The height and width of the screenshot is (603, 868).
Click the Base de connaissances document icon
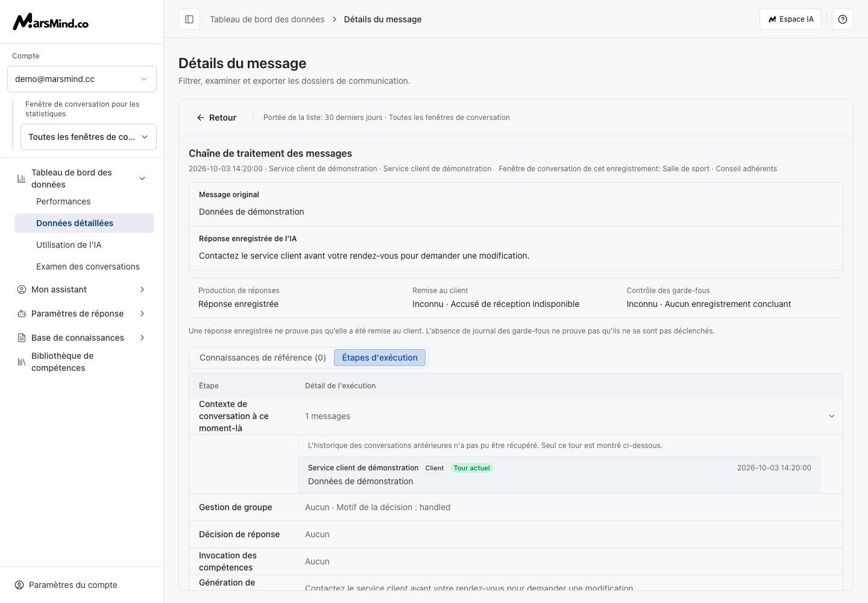[x=22, y=338]
